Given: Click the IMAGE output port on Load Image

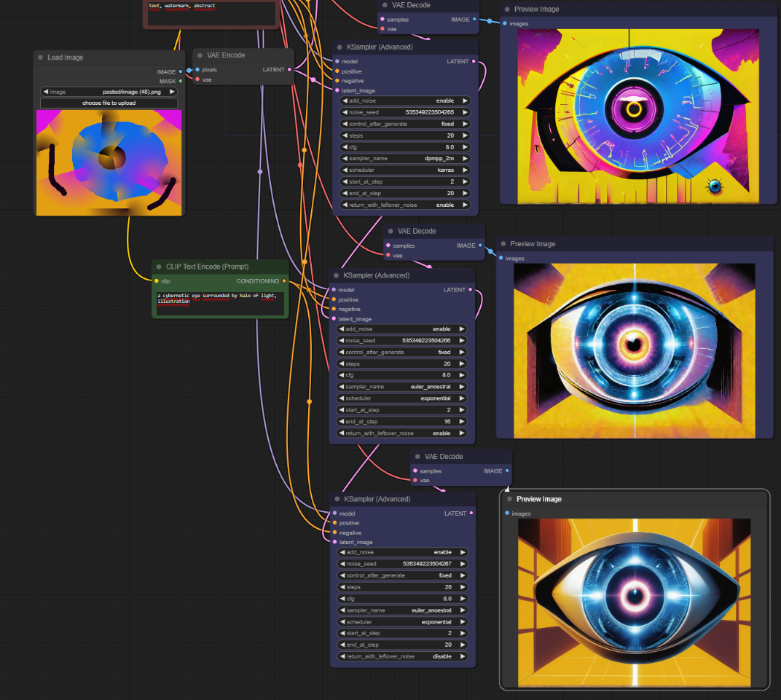Looking at the screenshot, I should [x=180, y=71].
